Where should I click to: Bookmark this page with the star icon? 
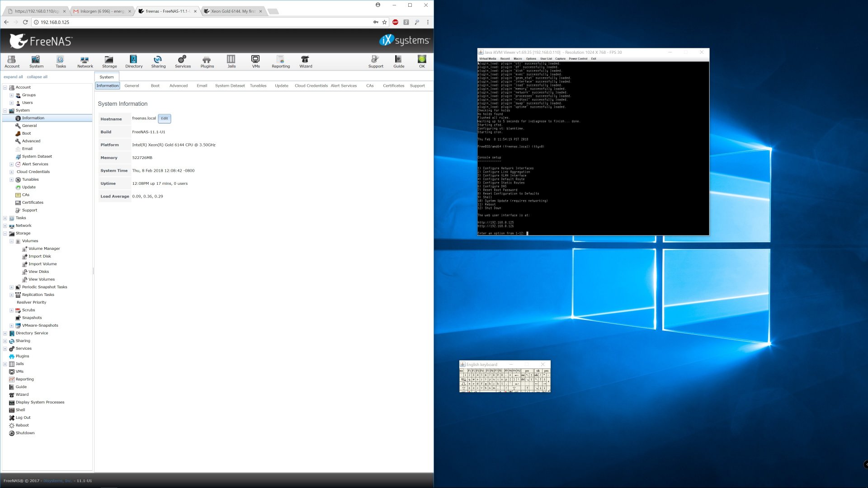point(384,22)
